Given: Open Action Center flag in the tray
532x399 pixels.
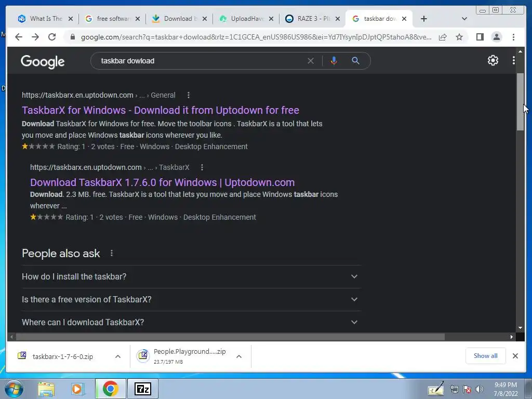Looking at the screenshot, I should click(467, 389).
